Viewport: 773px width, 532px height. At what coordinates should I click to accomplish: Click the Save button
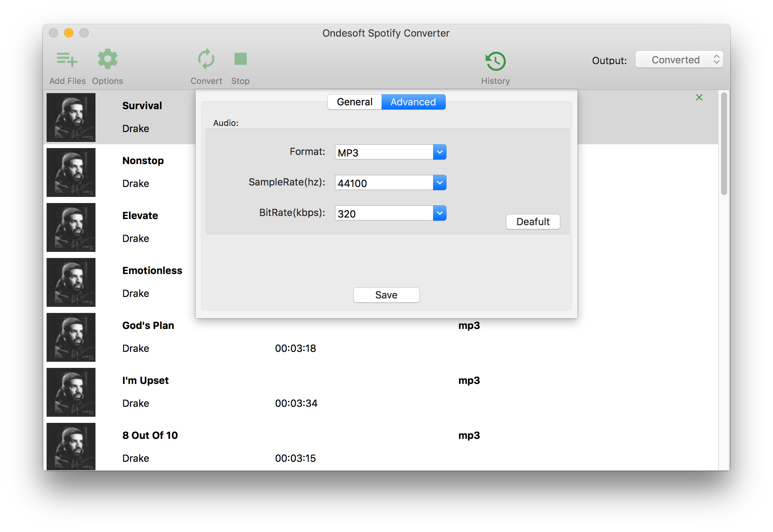pyautogui.click(x=386, y=295)
